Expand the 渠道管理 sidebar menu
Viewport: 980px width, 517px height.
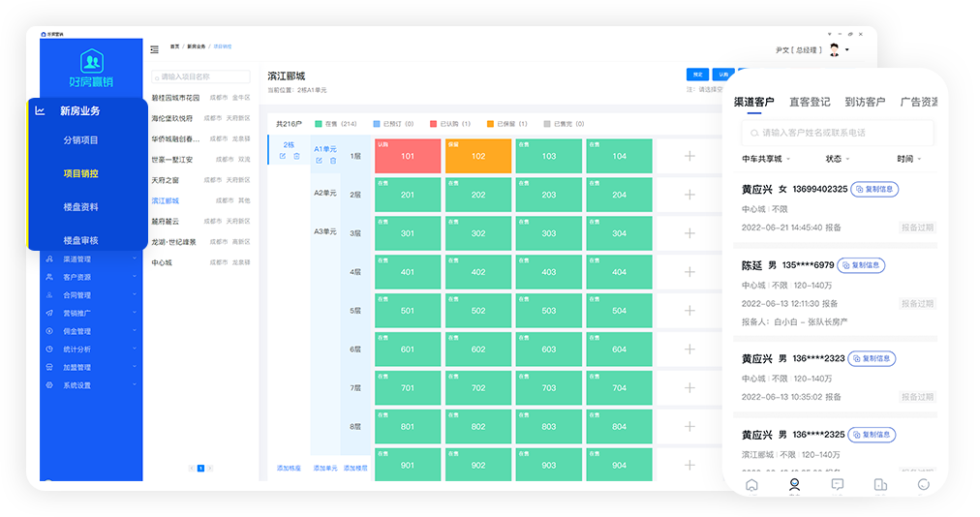pyautogui.click(x=90, y=259)
